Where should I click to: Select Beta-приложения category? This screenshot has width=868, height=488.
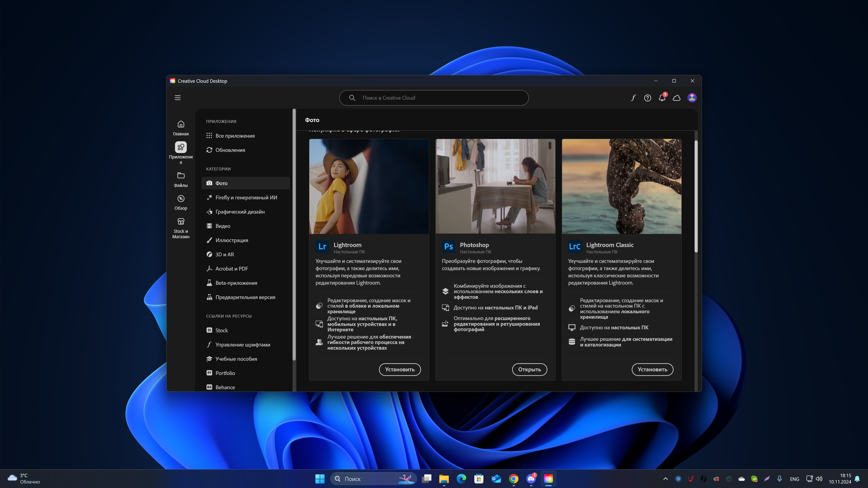click(x=246, y=283)
